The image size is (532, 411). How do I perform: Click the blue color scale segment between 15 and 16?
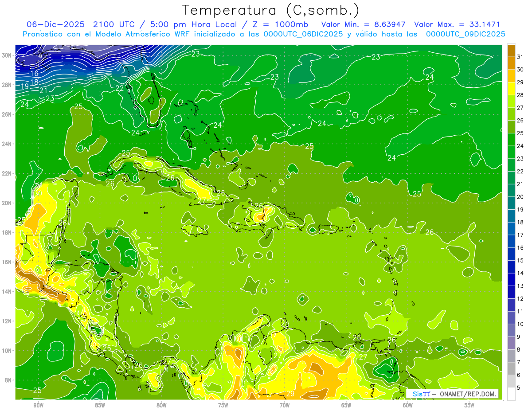tap(511, 254)
